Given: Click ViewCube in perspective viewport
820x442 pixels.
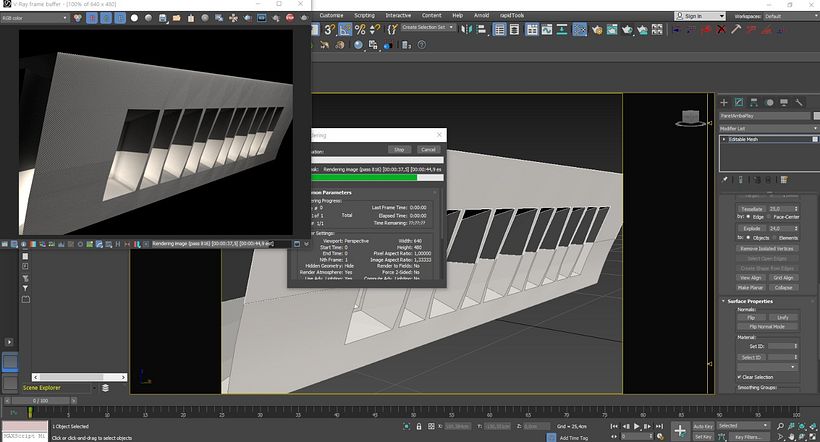Looking at the screenshot, I should (x=691, y=119).
